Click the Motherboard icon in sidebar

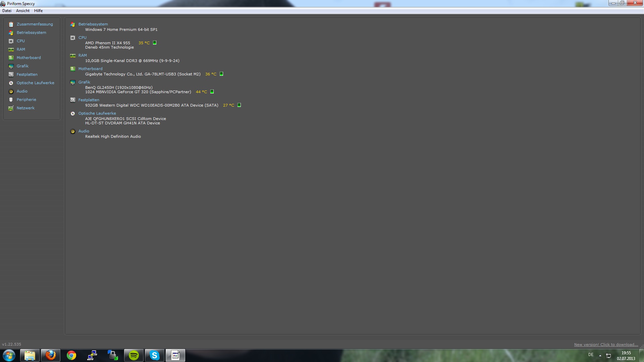pos(11,58)
